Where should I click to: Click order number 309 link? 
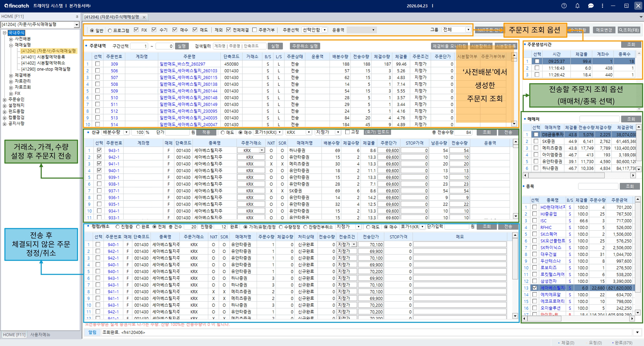coord(114,64)
